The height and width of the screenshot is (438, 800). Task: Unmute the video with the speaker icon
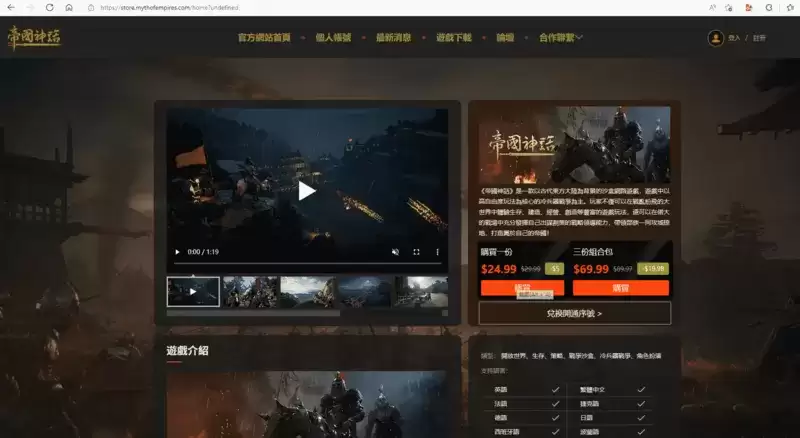395,252
